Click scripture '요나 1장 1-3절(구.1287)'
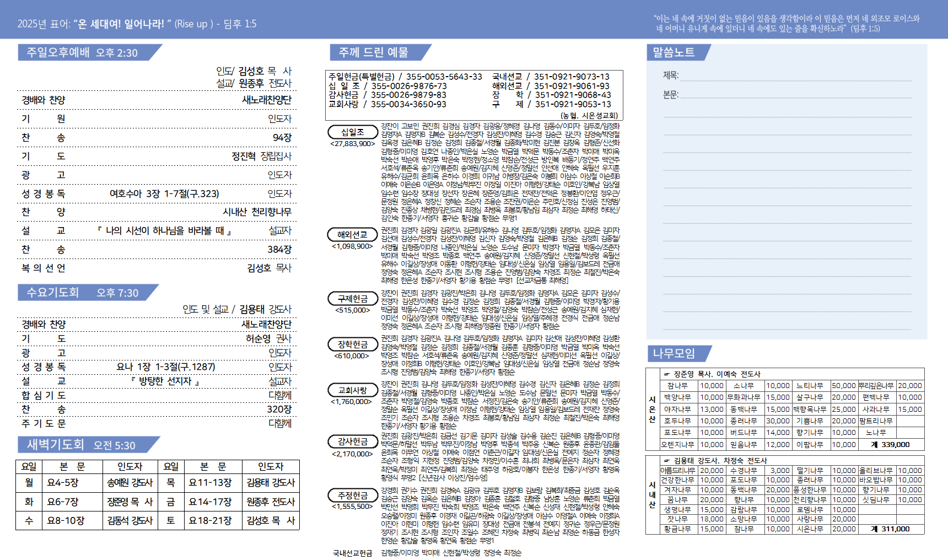 click(166, 367)
